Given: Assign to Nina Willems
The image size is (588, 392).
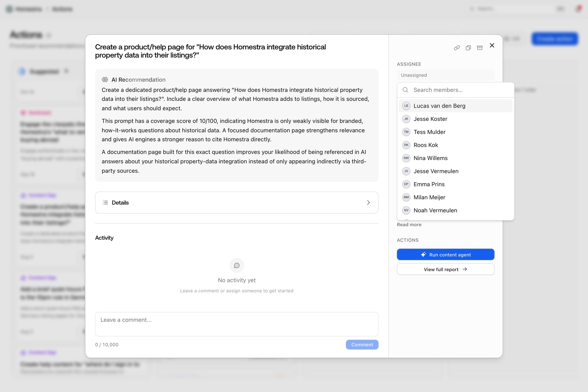Looking at the screenshot, I should [x=455, y=158].
